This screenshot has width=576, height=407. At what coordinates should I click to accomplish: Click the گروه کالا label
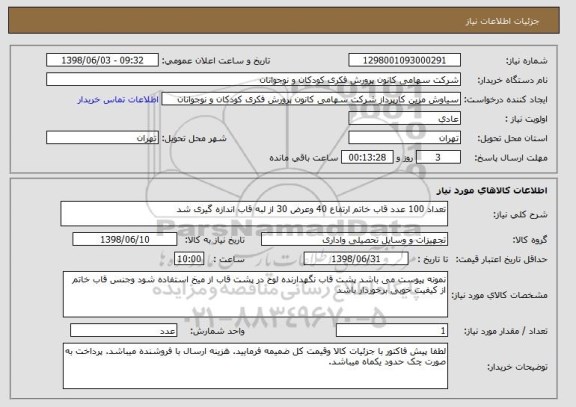(530, 240)
